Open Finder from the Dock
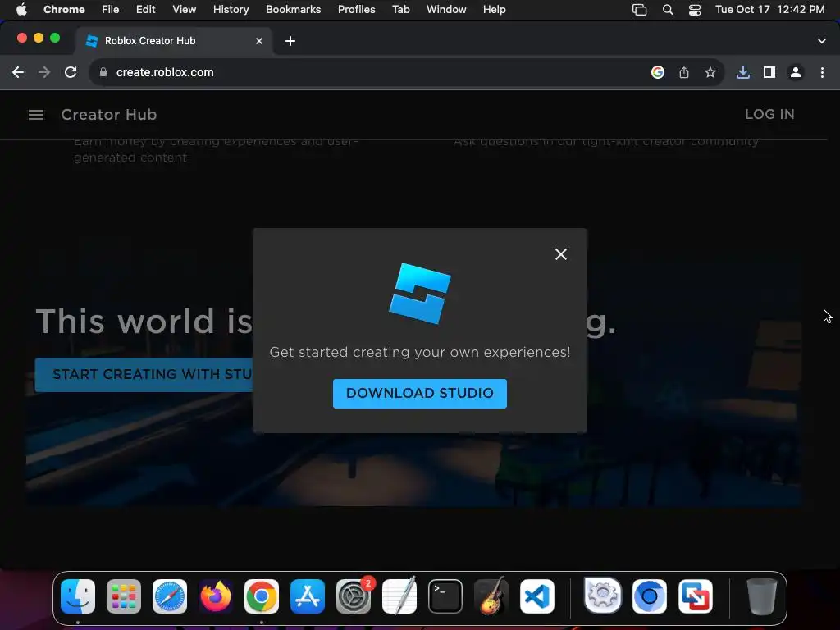840x630 pixels. pyautogui.click(x=78, y=596)
